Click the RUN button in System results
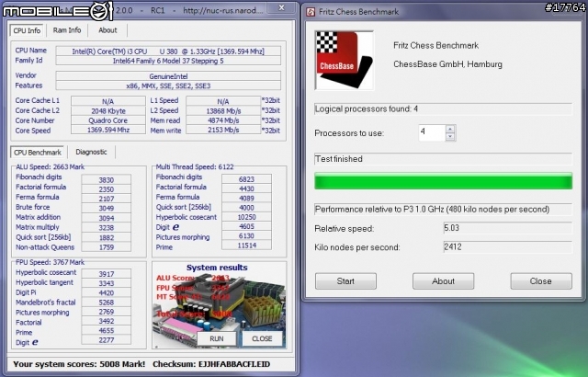 [217, 338]
